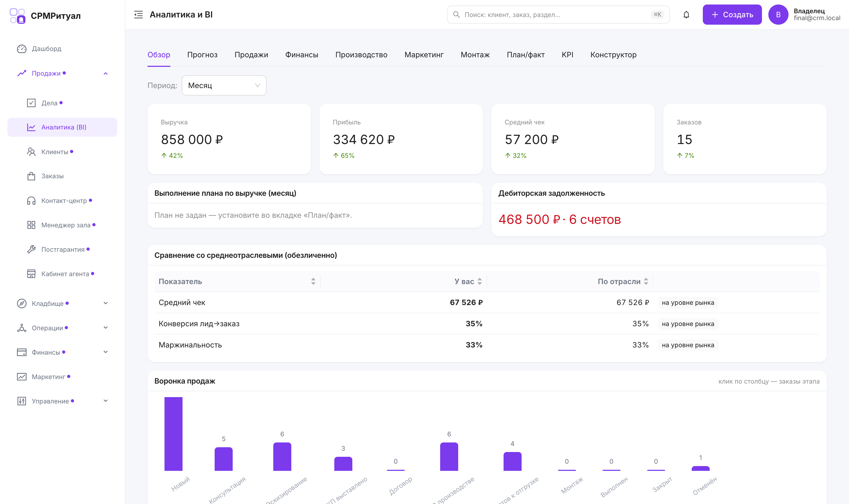Collapse the Продажи sidebar section

point(106,73)
